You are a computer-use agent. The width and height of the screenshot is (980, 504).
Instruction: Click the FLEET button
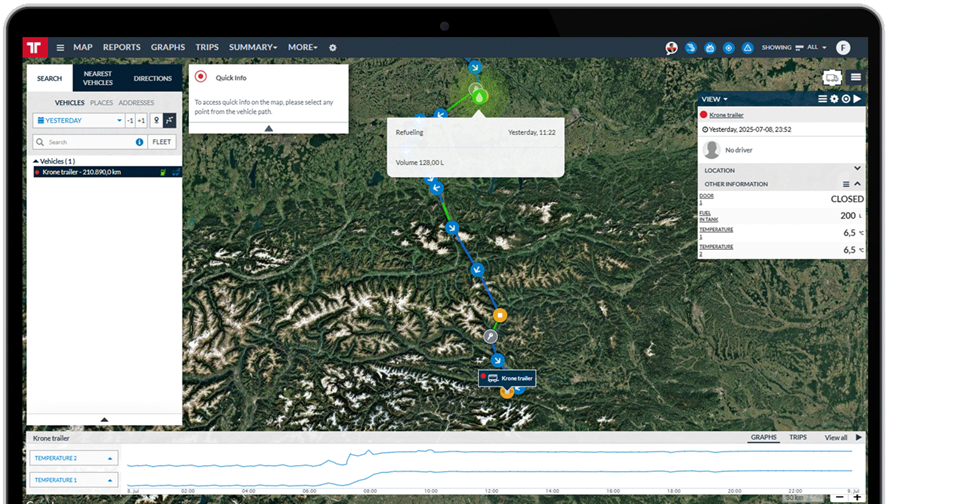(x=162, y=142)
